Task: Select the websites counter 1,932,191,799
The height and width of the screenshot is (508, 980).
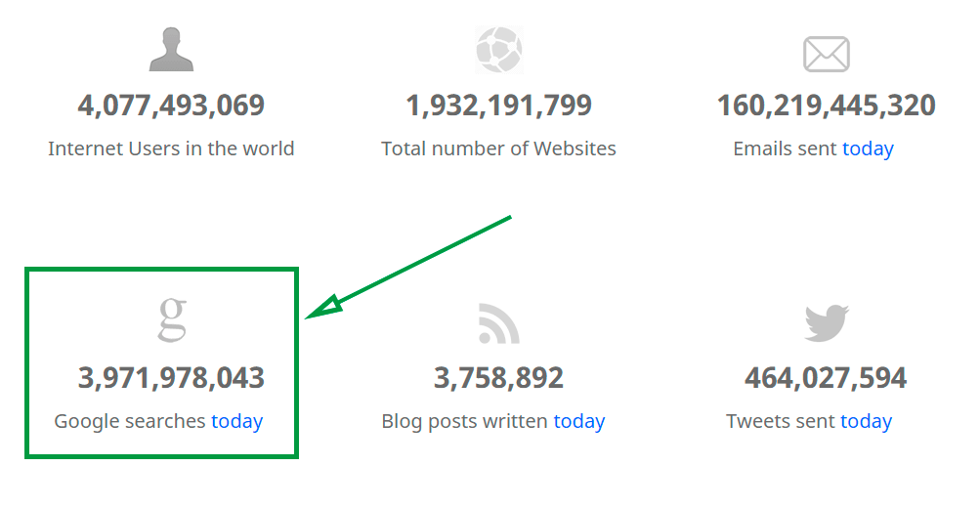Action: (x=498, y=105)
